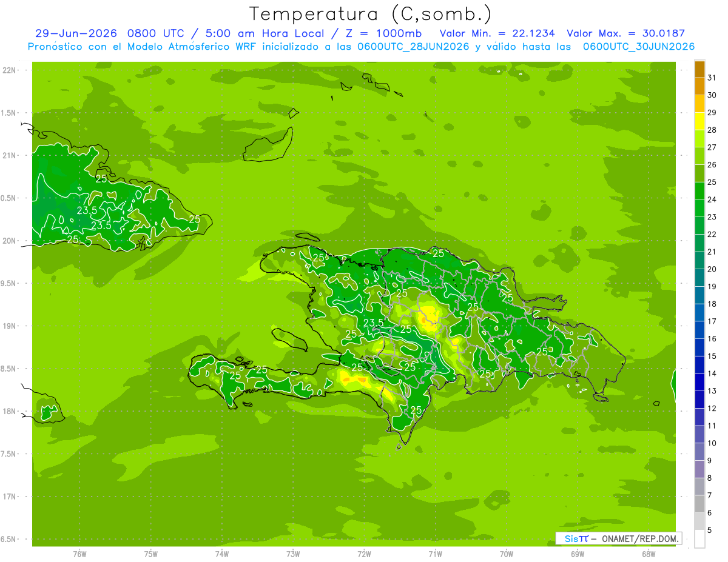Pick the teal swatch between 19 and 20
The image size is (728, 562).
pyautogui.click(x=699, y=278)
